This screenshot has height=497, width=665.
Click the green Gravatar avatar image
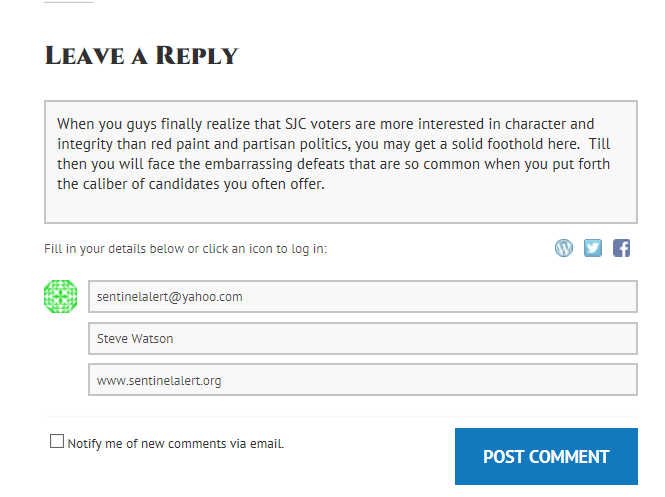click(x=61, y=297)
